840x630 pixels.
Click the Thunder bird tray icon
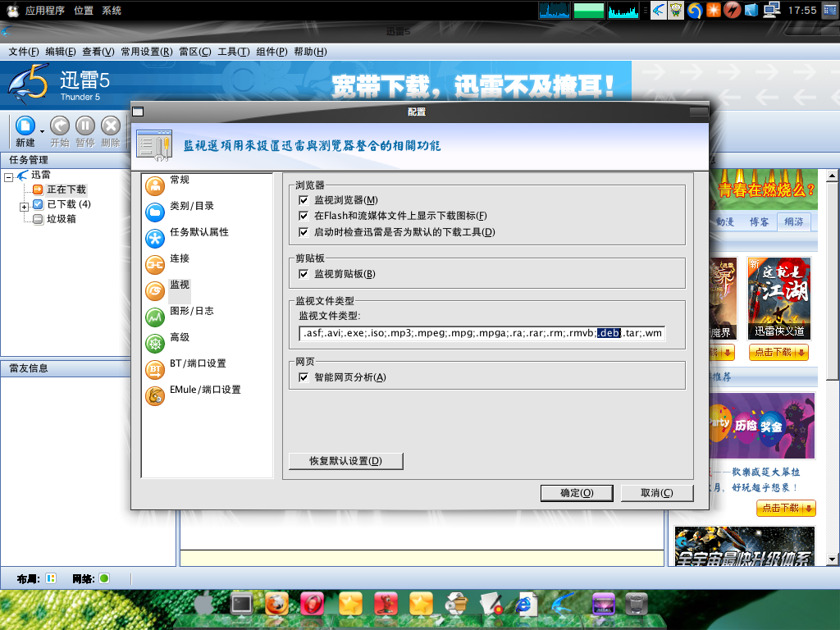pyautogui.click(x=659, y=10)
